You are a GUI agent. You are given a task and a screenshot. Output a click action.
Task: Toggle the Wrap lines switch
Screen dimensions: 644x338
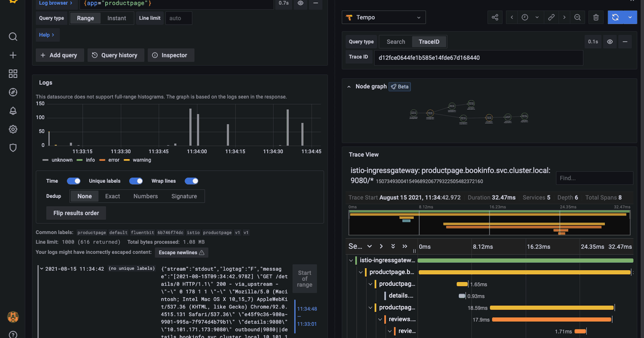(192, 181)
